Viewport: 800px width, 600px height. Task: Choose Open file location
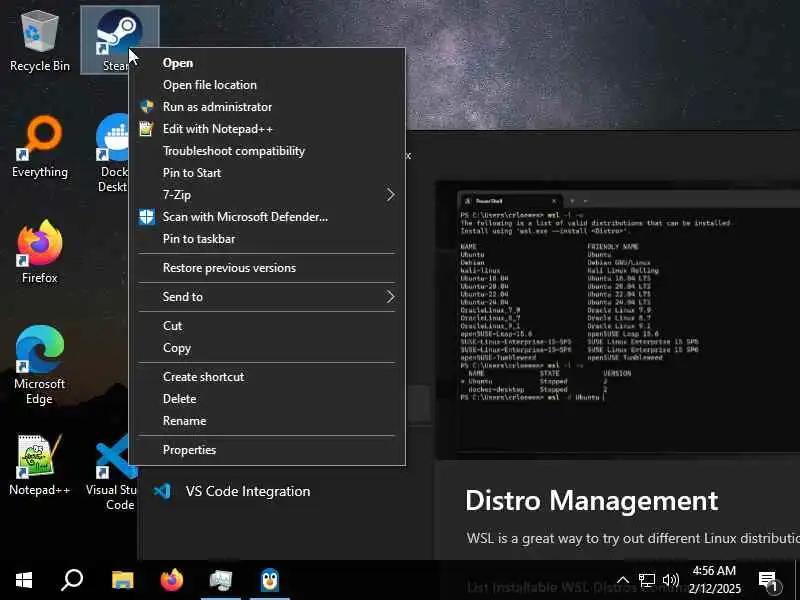pyautogui.click(x=267, y=85)
